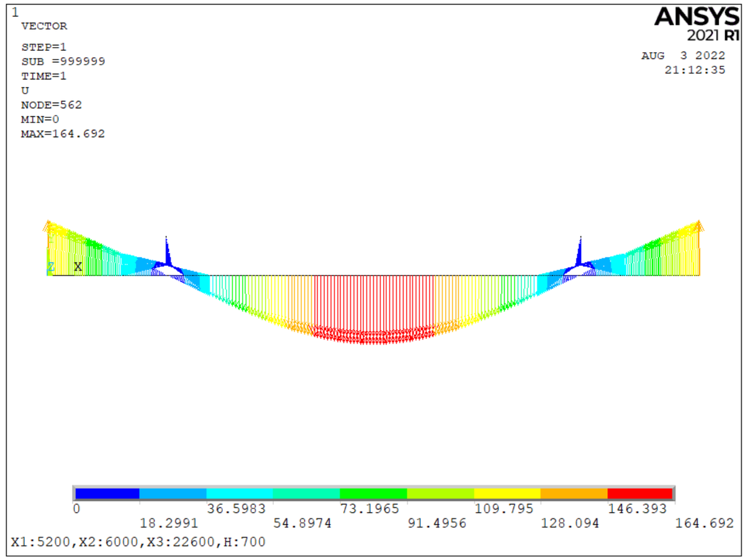
Task: Click the X1:5200 parameter text line
Action: click(x=138, y=542)
